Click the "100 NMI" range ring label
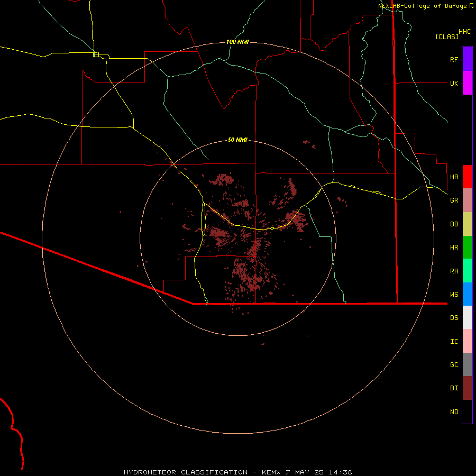This screenshot has height=476, width=476. coord(237,42)
